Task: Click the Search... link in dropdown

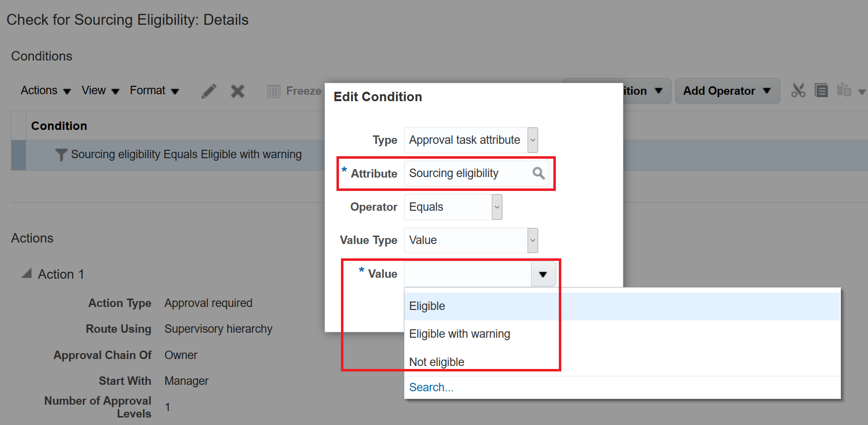Action: (x=431, y=387)
